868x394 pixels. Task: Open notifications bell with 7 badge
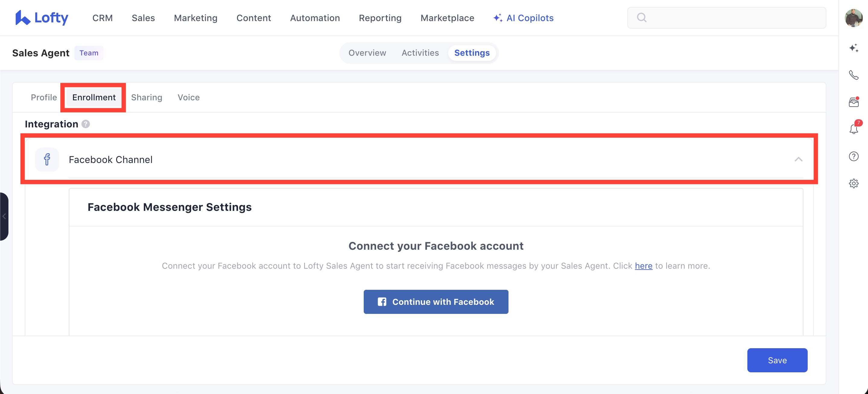(854, 129)
